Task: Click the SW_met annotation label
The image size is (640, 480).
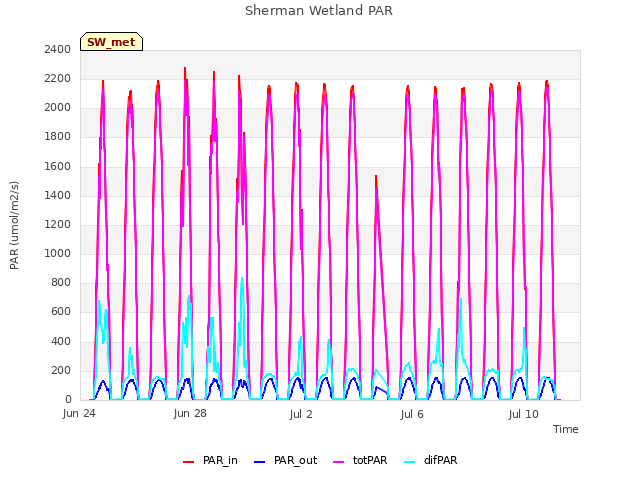Action: coord(111,42)
